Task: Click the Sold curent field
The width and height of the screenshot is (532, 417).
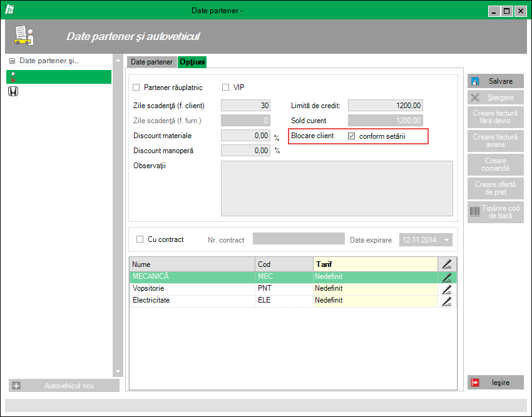Action: click(x=386, y=121)
